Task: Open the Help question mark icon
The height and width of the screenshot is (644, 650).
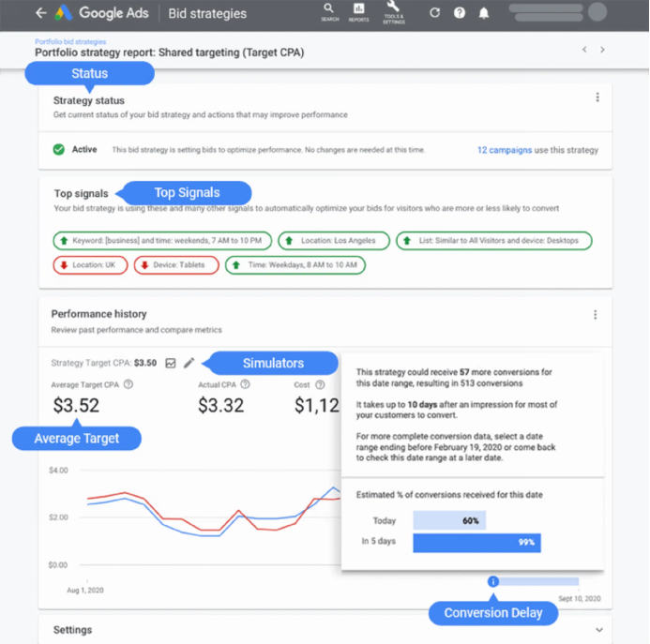Action: 460,13
